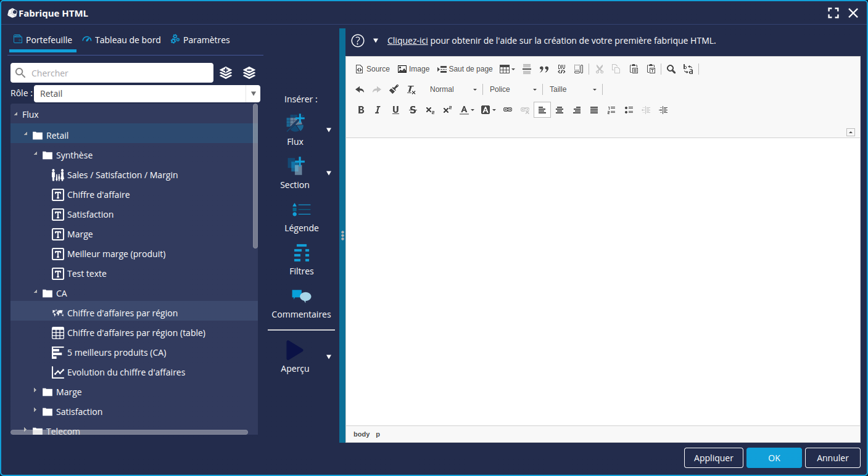Insert a Flux element
Image resolution: width=868 pixels, height=476 pixels.
(296, 124)
